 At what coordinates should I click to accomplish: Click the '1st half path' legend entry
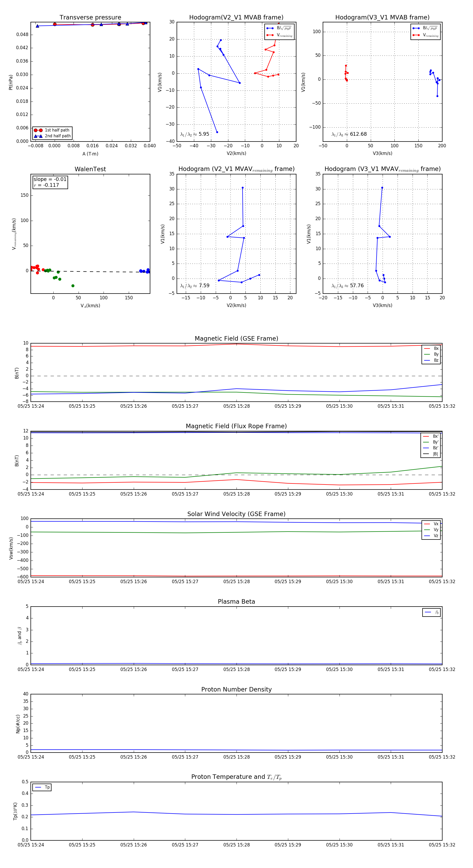pyautogui.click(x=52, y=130)
